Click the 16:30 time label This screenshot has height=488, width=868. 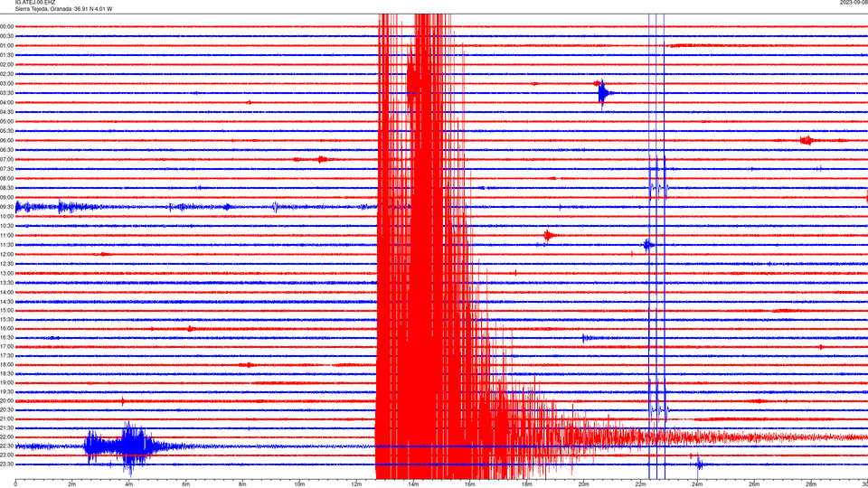tap(6, 337)
